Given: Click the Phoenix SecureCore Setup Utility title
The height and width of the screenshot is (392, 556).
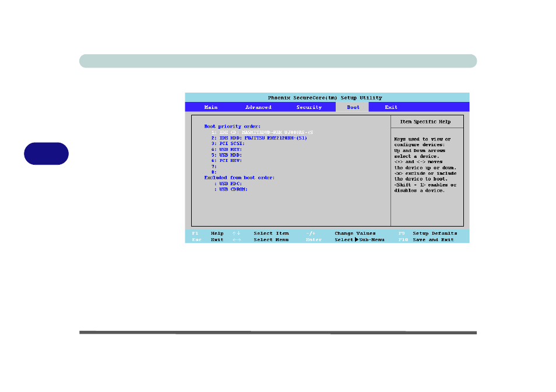Looking at the screenshot, I should pyautogui.click(x=325, y=97).
